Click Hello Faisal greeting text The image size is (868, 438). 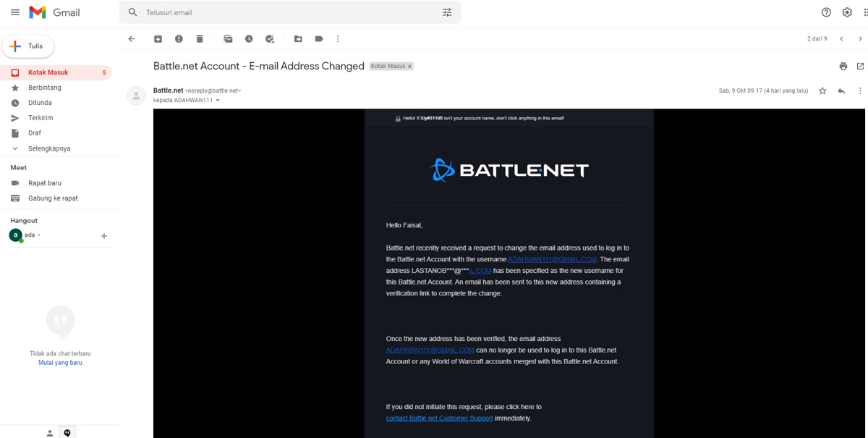click(404, 225)
